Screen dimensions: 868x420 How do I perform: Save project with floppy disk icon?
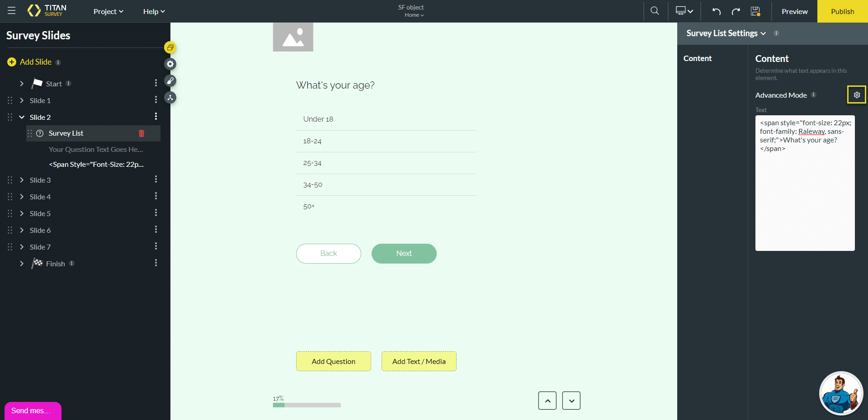click(x=755, y=11)
